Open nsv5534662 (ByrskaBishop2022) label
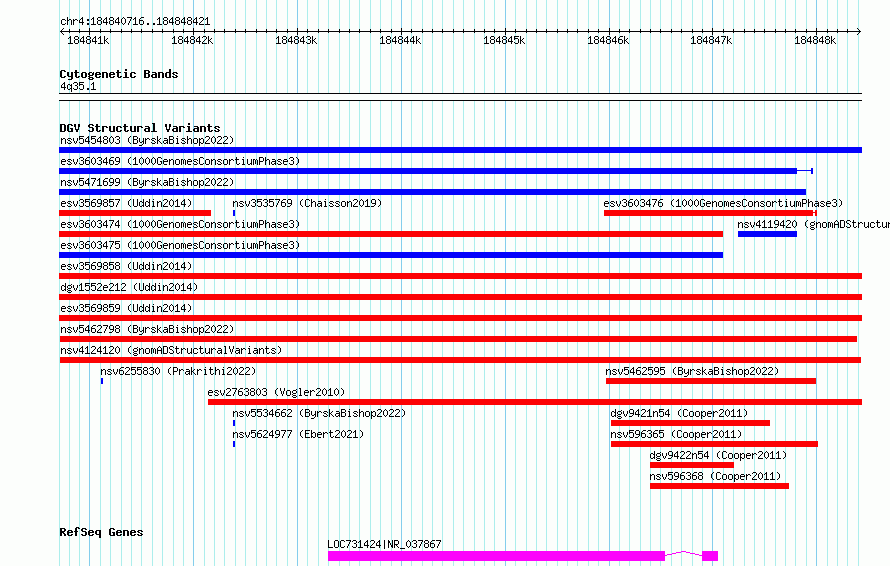 [319, 413]
